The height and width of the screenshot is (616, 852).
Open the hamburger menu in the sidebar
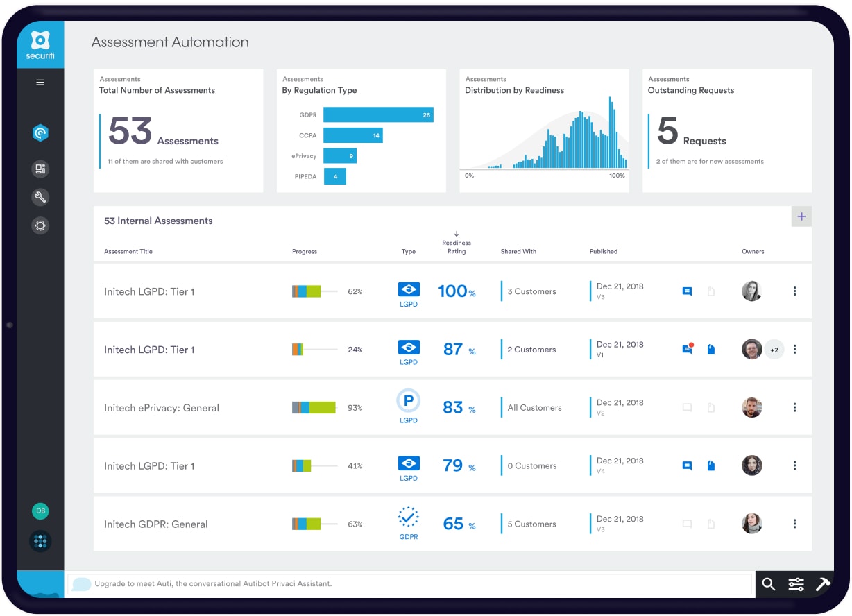click(x=40, y=83)
